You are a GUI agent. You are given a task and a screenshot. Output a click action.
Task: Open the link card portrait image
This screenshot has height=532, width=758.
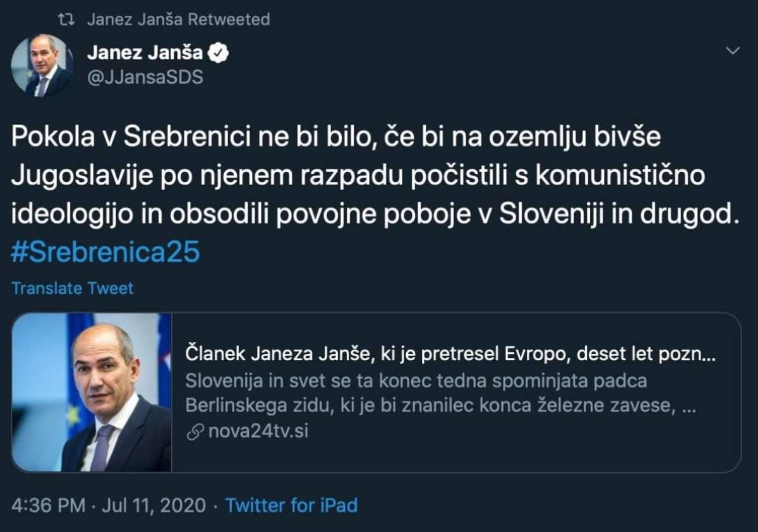pos(92,392)
